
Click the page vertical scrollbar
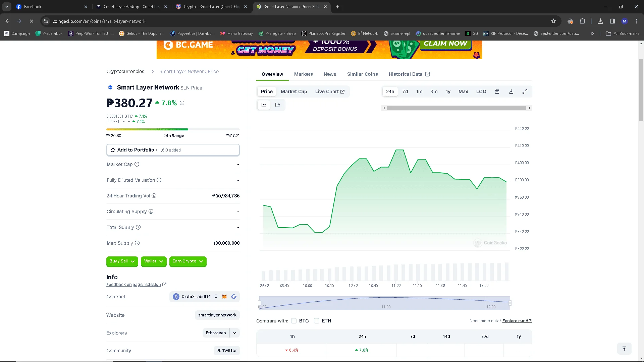(x=641, y=90)
